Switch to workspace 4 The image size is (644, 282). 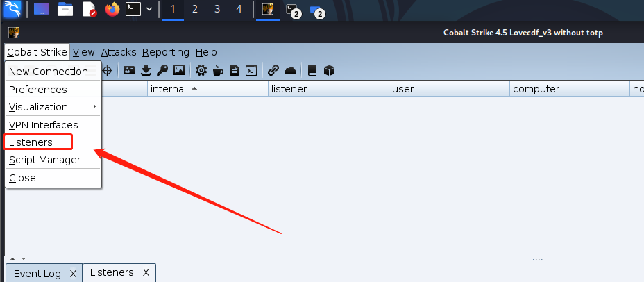pyautogui.click(x=239, y=9)
